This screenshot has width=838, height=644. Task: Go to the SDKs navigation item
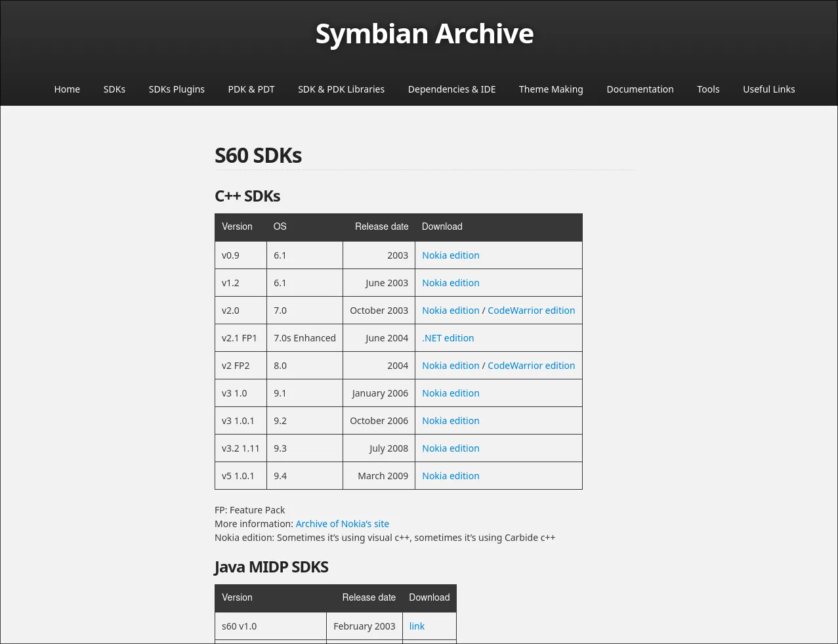click(114, 89)
